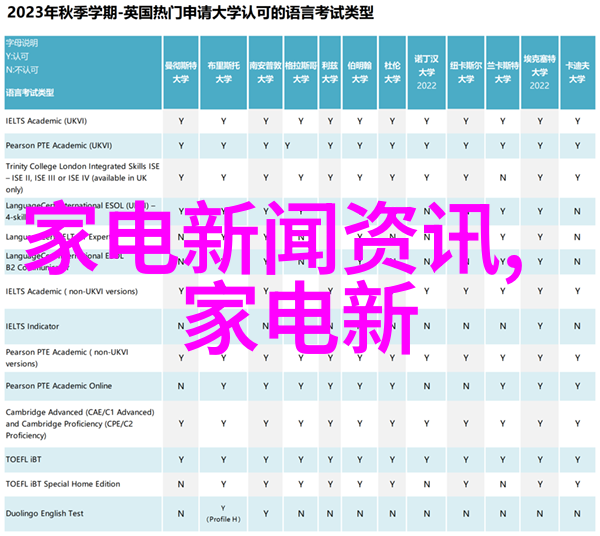The width and height of the screenshot is (600, 536).
Task: Select the 南安普敦大学 column header
Action: click(x=266, y=72)
